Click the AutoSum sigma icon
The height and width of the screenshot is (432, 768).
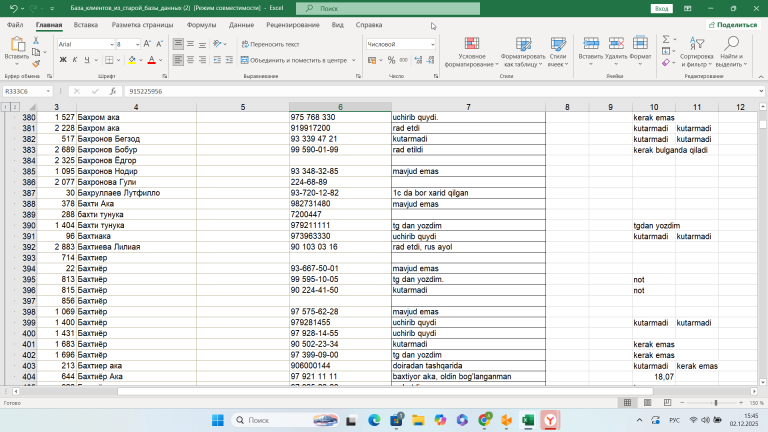[666, 39]
